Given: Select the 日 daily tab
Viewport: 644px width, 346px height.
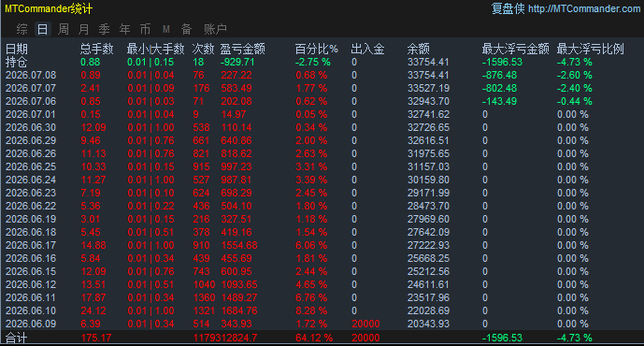Looking at the screenshot, I should [43, 29].
